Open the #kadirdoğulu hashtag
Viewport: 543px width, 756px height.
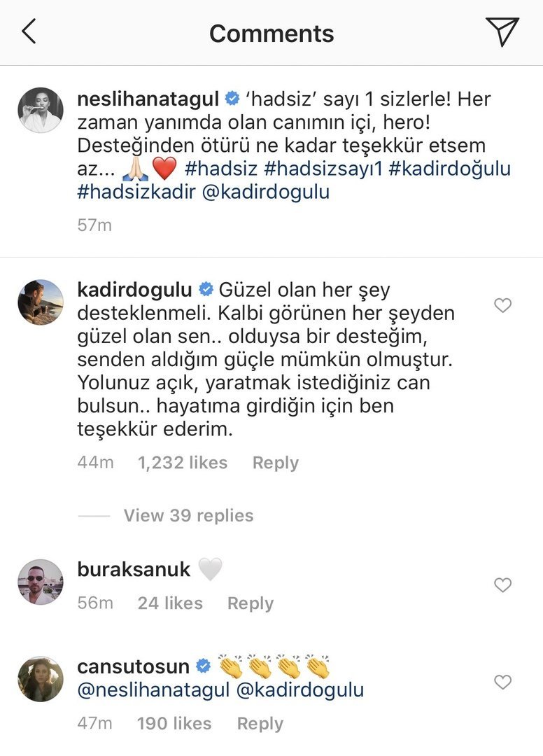point(449,169)
